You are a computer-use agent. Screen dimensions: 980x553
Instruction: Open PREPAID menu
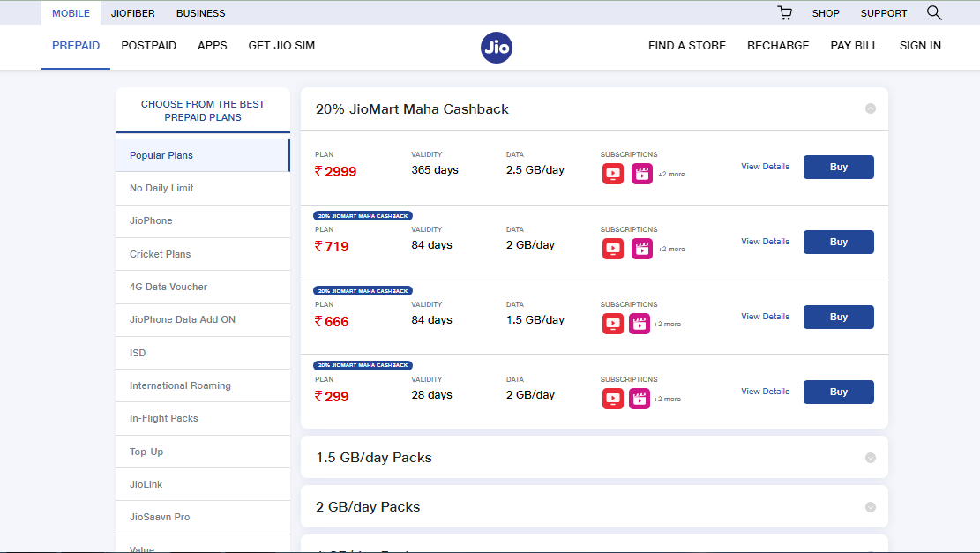tap(76, 46)
